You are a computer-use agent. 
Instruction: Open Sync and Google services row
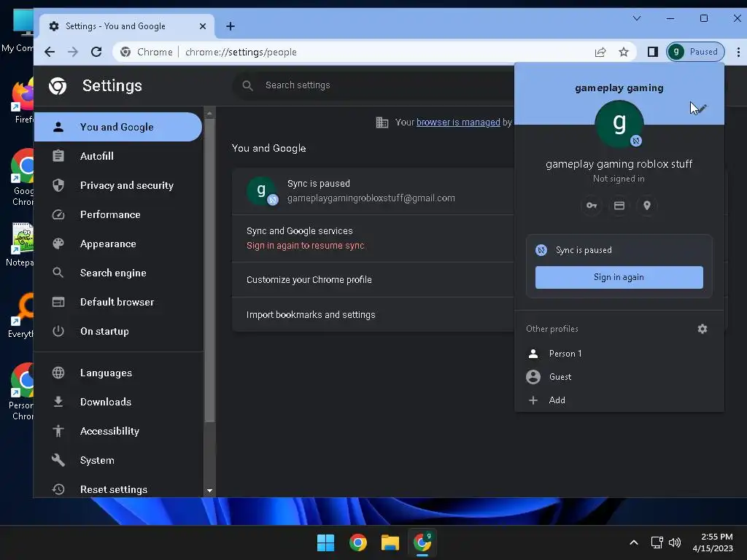click(373, 238)
